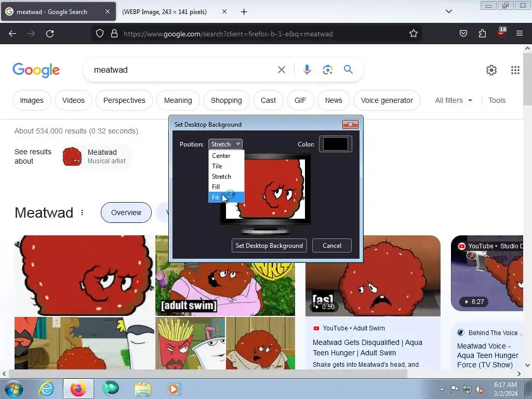Select the News filter chip
The height and width of the screenshot is (399, 532).
coord(334,100)
